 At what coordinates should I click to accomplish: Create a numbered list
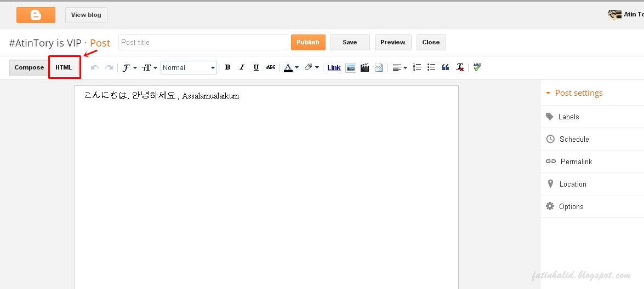pyautogui.click(x=417, y=67)
